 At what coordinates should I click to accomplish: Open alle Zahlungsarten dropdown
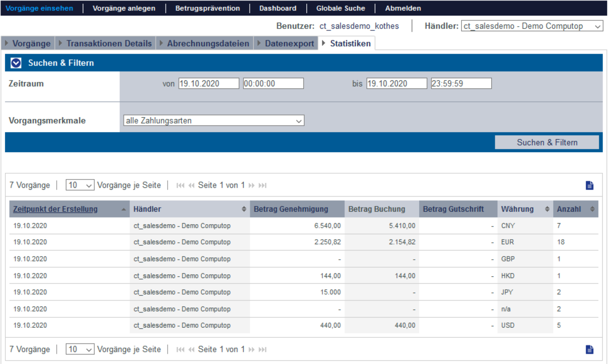point(214,121)
